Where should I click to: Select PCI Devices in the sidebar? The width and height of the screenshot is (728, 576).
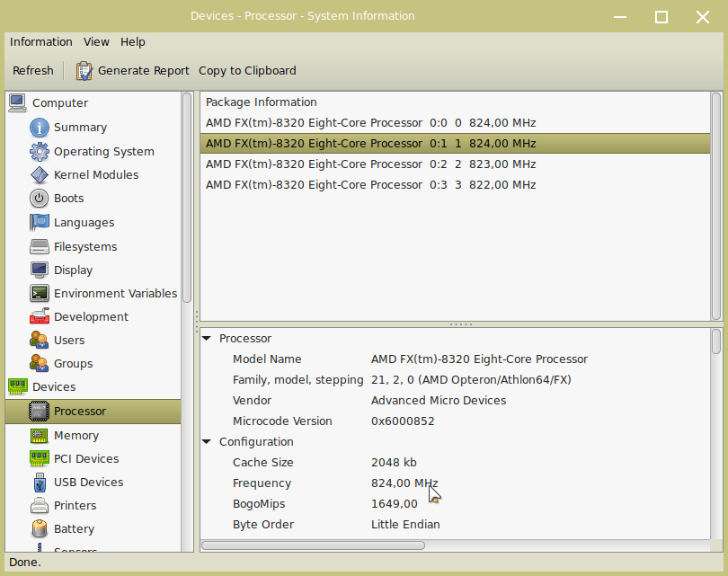click(93, 458)
